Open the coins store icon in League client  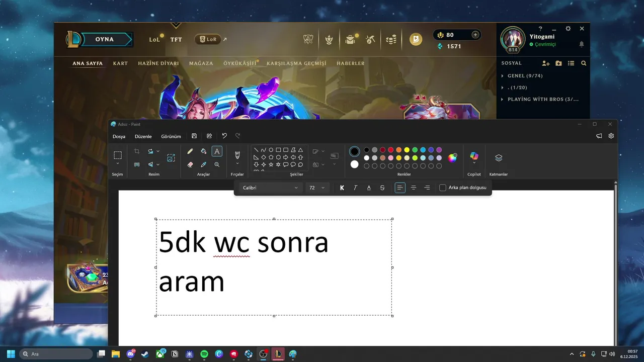tap(391, 39)
